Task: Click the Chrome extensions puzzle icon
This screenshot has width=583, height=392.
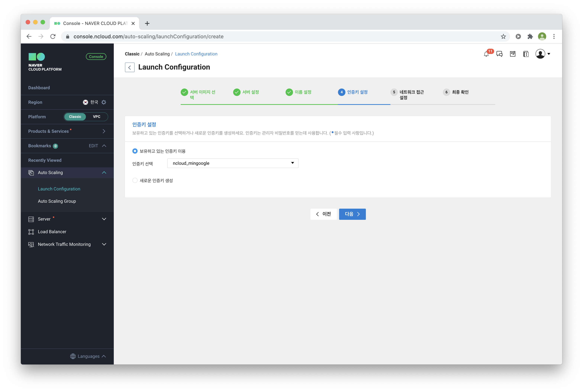Action: [530, 36]
